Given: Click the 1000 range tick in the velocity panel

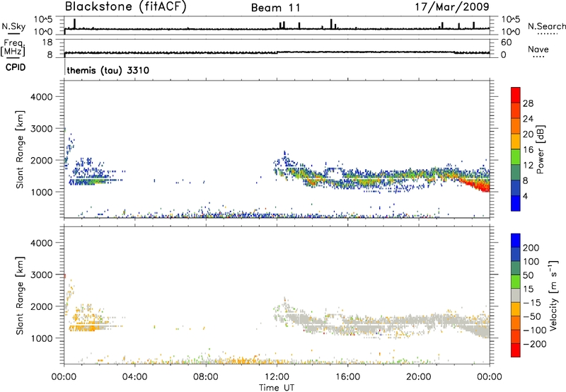Looking at the screenshot, I should (41, 338).
